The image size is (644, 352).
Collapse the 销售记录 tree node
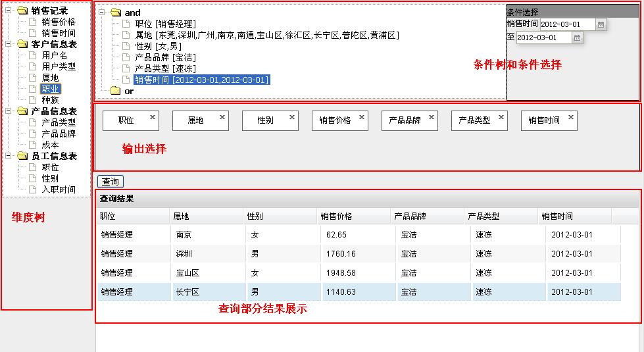[8, 10]
